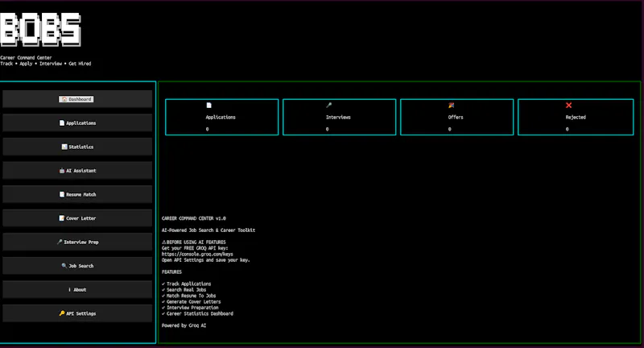644x348 pixels.
Task: Click the robot icon beside AI Assistant
Action: coord(62,171)
